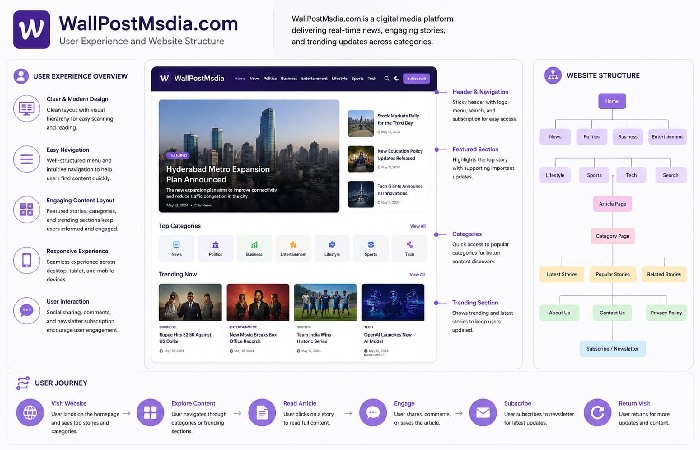Click View all beside Top Categories
Image resolution: width=700 pixels, height=450 pixels.
[418, 226]
